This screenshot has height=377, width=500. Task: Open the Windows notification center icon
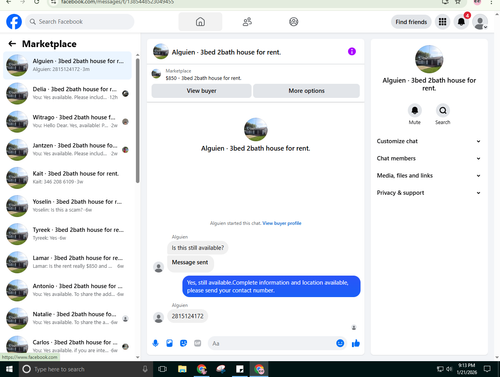point(487,369)
